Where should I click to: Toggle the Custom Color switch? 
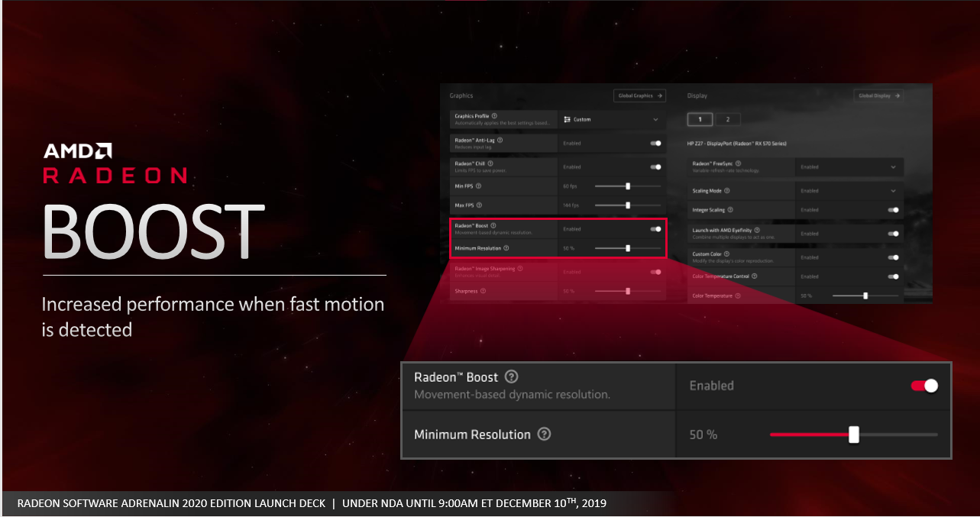click(893, 257)
